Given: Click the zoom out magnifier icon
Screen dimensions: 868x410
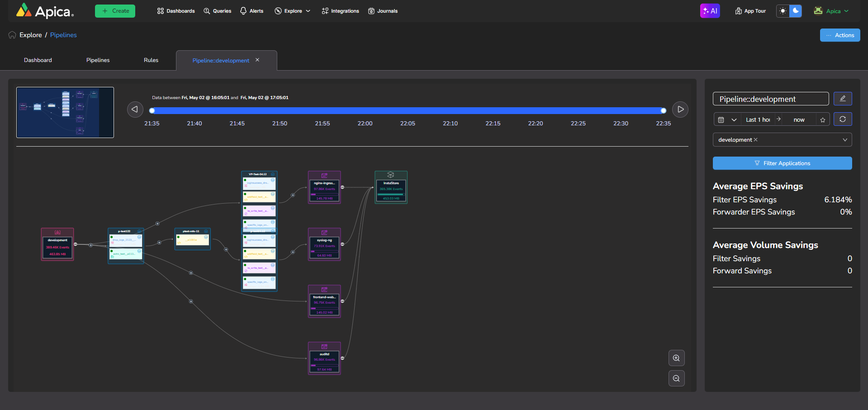Looking at the screenshot, I should (x=676, y=378).
